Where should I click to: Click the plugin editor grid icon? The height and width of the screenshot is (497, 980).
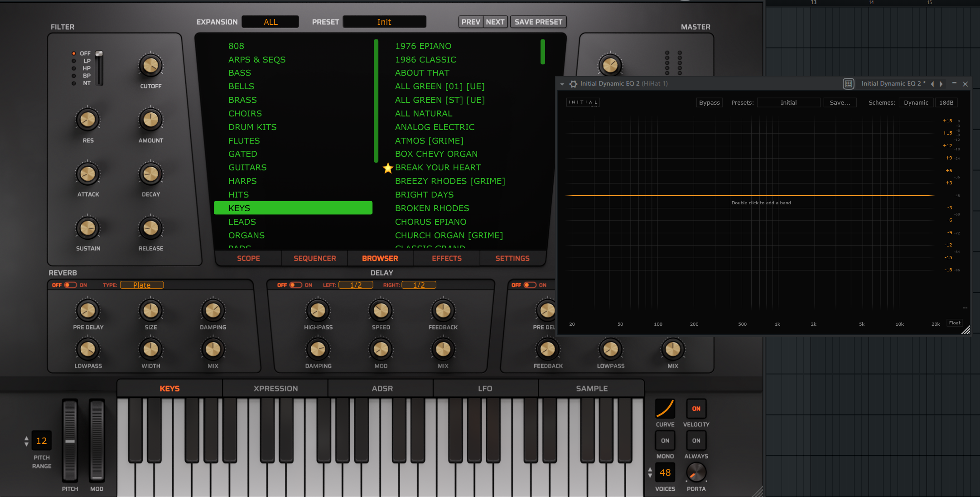coord(848,84)
